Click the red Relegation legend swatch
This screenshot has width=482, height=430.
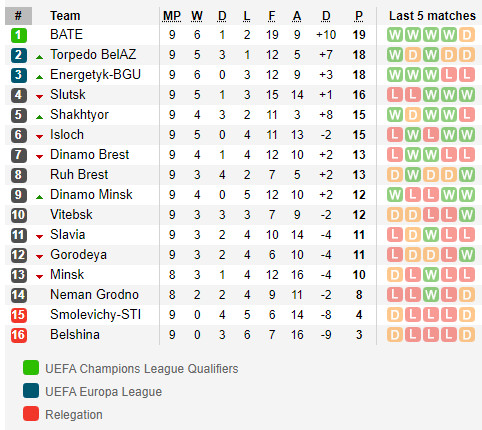(31, 414)
